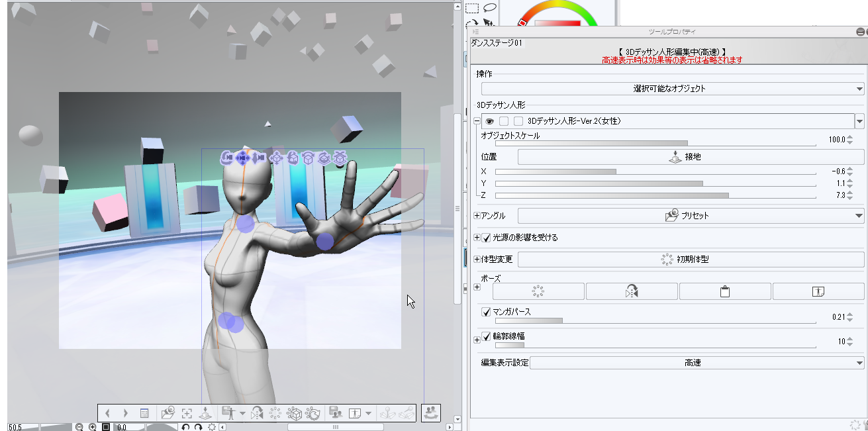This screenshot has width=868, height=431.
Task: Click camera angle preset icon in launcher
Action: pos(168,413)
